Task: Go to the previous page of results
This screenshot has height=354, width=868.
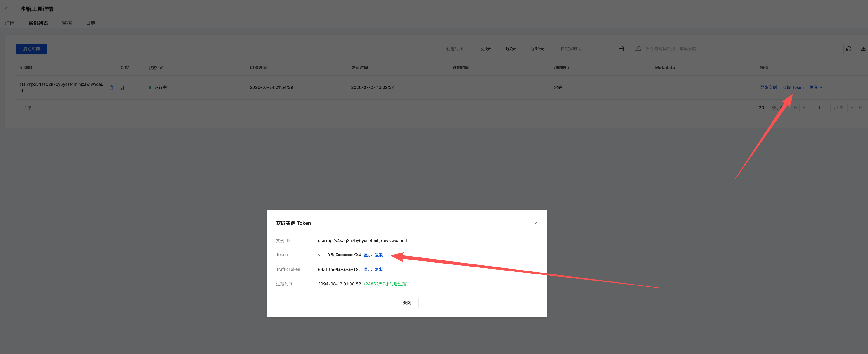Action: [804, 108]
